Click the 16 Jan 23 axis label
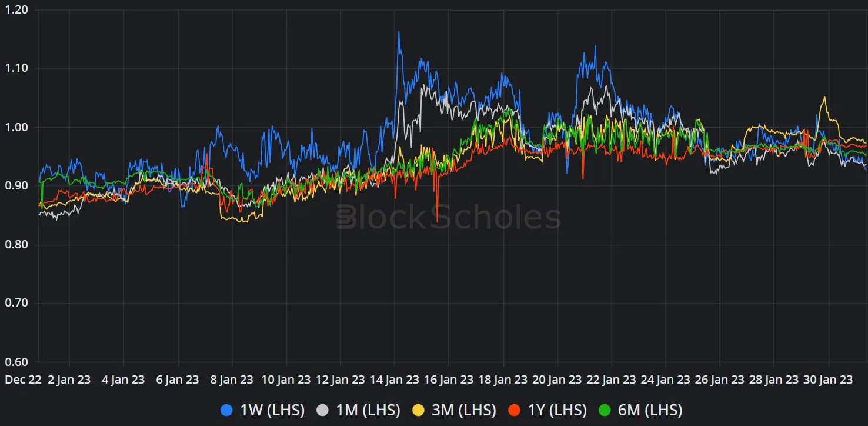The image size is (868, 426). pos(448,380)
